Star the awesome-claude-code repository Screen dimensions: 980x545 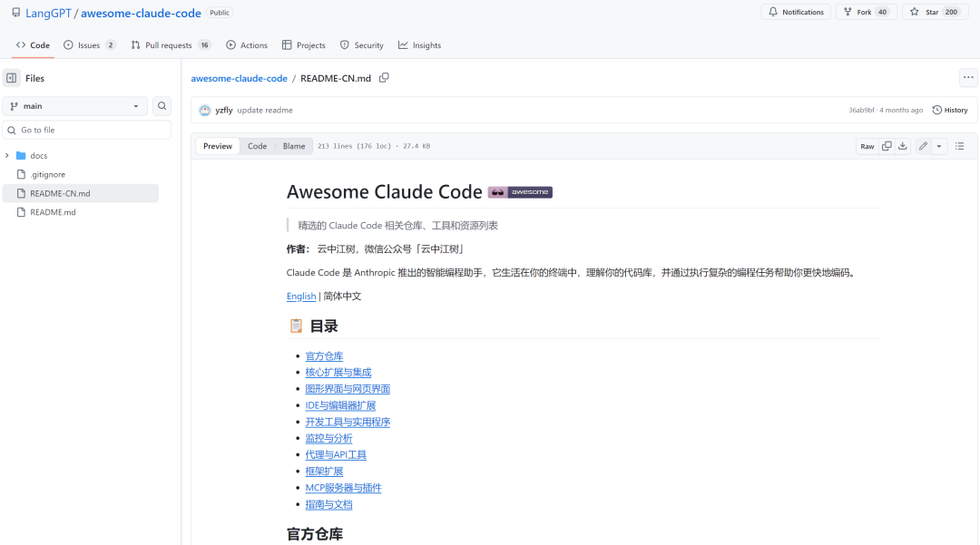[928, 12]
